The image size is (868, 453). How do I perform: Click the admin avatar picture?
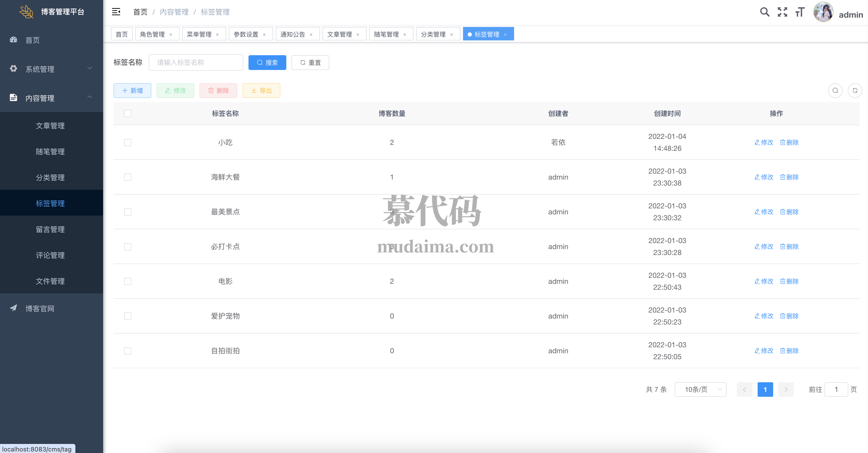coord(823,12)
